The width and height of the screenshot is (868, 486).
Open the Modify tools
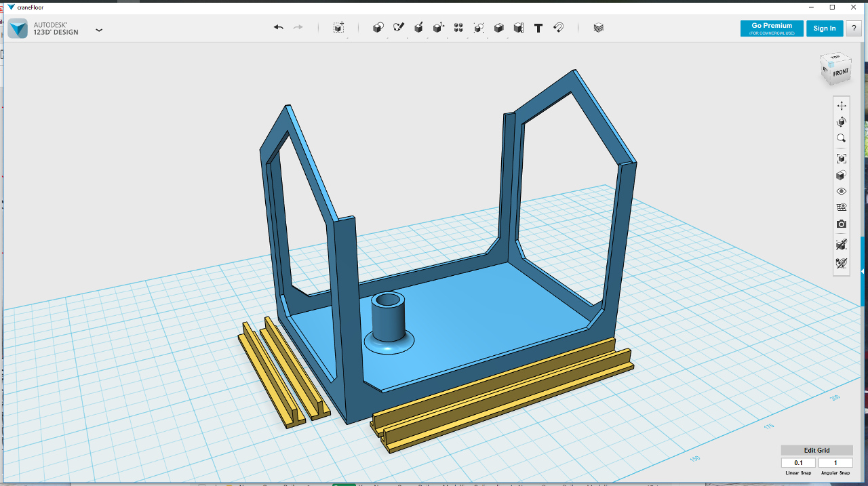[439, 28]
